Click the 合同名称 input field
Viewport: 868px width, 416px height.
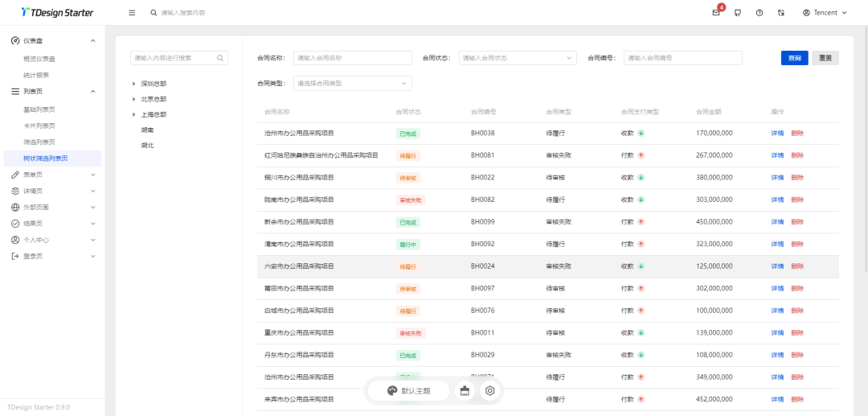pos(352,58)
